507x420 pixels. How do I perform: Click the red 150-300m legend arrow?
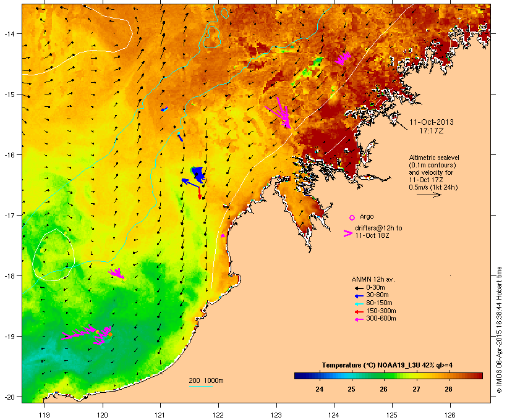coord(359,311)
